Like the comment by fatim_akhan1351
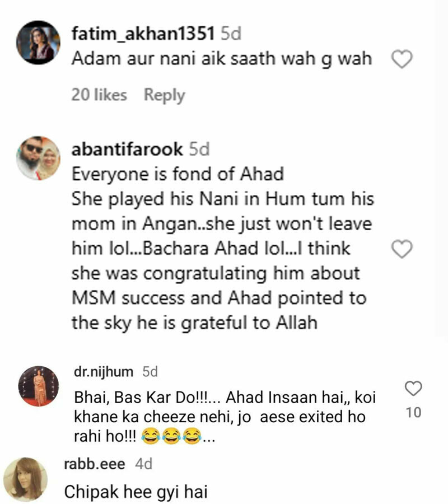The height and width of the screenshot is (504, 448). click(x=402, y=59)
